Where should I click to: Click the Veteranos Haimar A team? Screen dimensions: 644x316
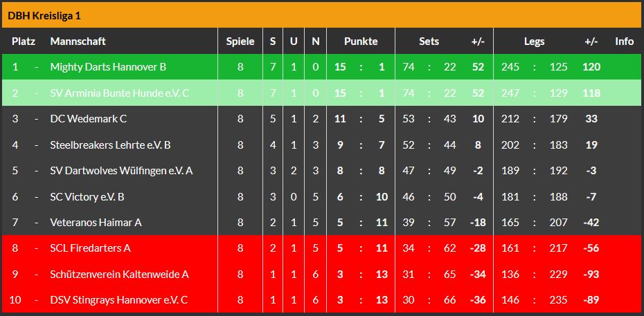point(96,223)
